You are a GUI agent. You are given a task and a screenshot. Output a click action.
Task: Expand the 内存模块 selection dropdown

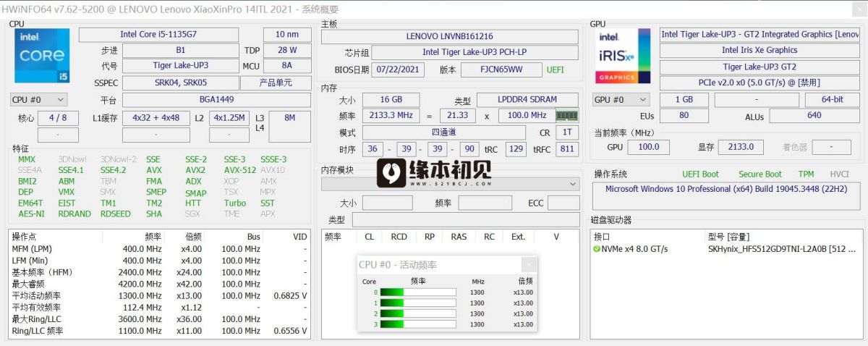[x=450, y=184]
